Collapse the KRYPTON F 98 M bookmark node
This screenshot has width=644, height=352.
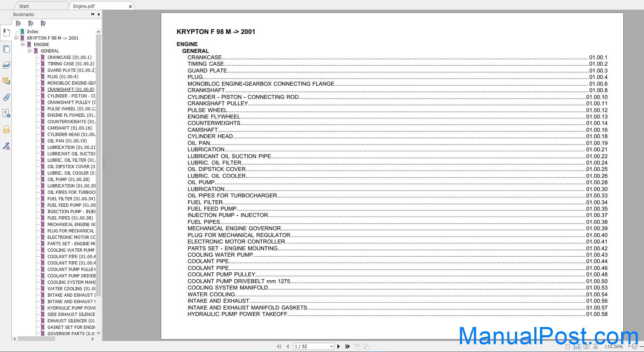(16, 38)
